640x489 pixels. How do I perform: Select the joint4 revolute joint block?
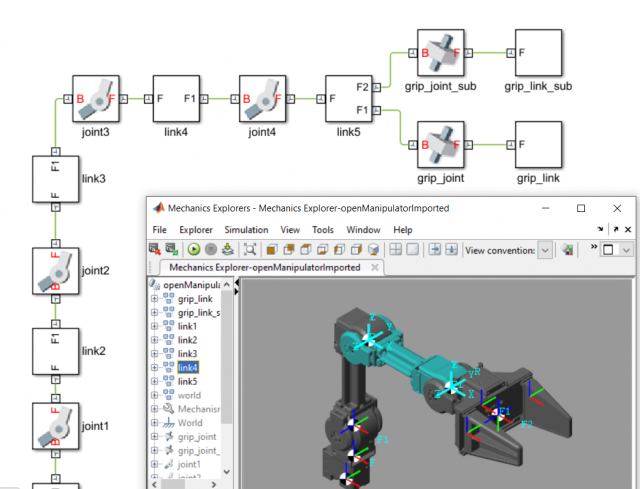pyautogui.click(x=262, y=98)
